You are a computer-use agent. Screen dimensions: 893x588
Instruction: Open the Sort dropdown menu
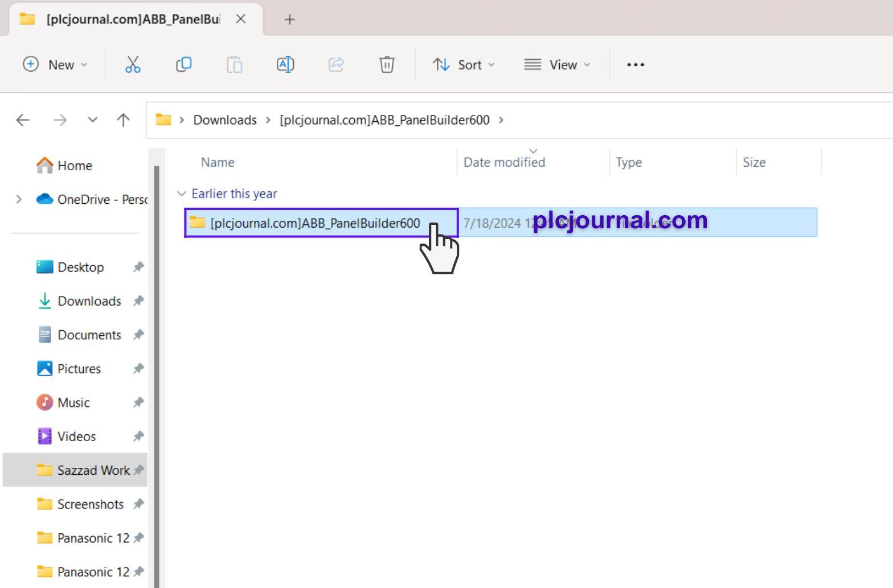point(463,64)
